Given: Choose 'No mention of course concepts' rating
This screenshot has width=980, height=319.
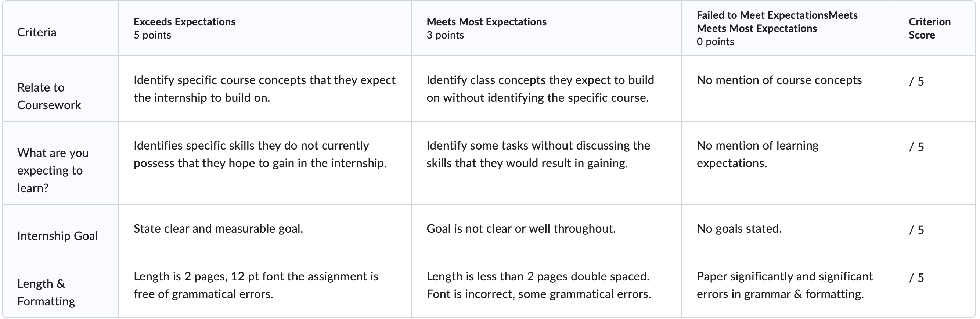Looking at the screenshot, I should [x=788, y=89].
